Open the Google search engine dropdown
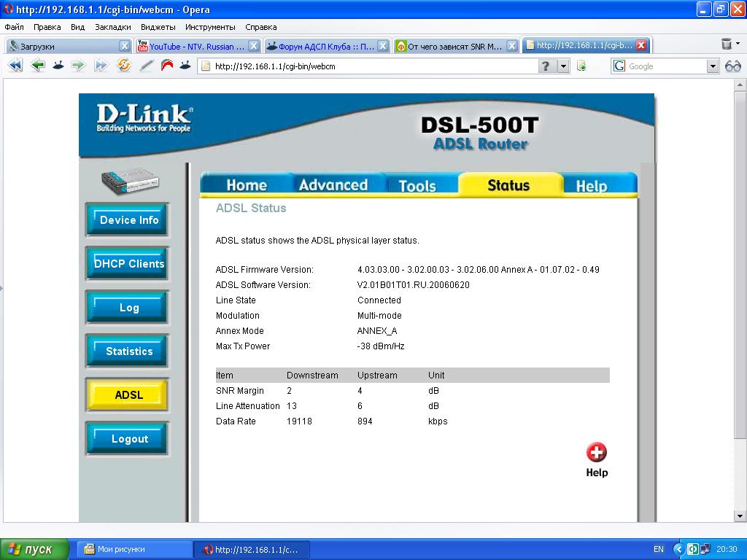747x560 pixels. click(x=713, y=66)
